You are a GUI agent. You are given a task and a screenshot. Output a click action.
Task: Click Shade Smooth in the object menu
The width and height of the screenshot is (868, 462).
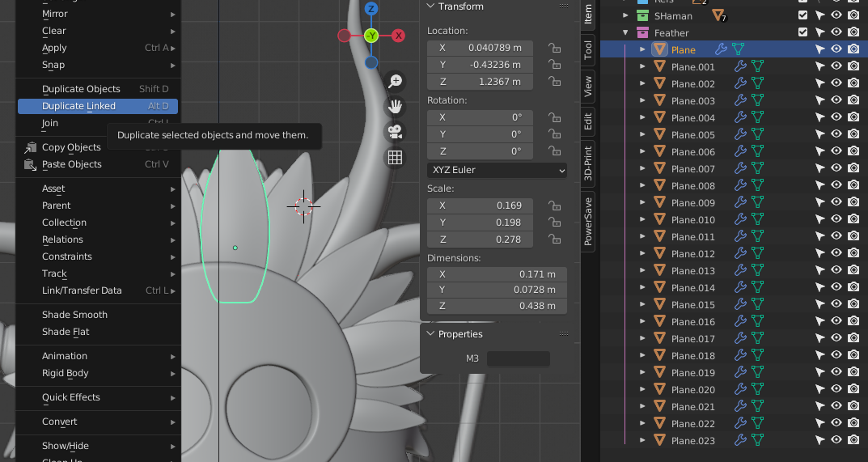(74, 315)
